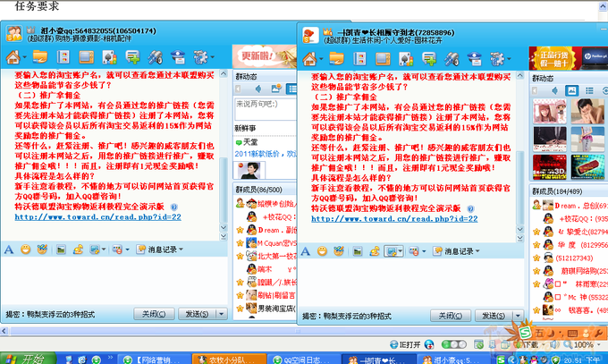
Task: Click 来说两句吧 input in left window
Action: [x=266, y=109]
